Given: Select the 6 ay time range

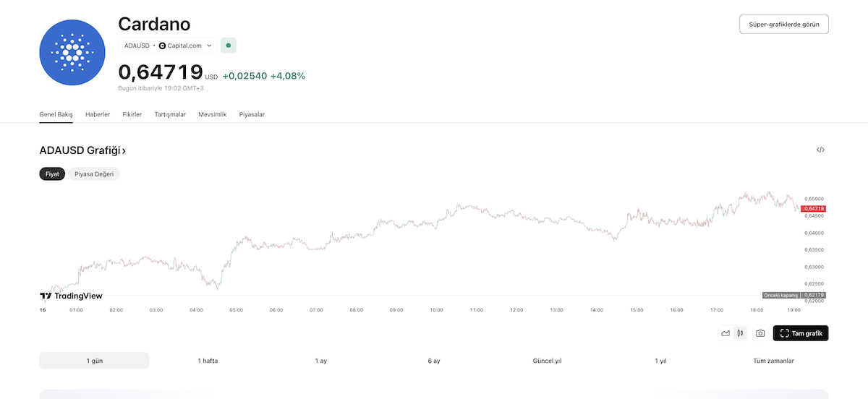Looking at the screenshot, I should pos(434,361).
